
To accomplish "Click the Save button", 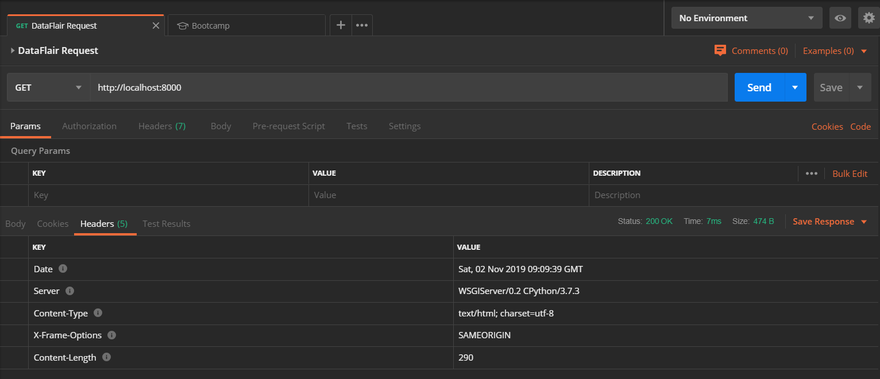I will tap(831, 88).
